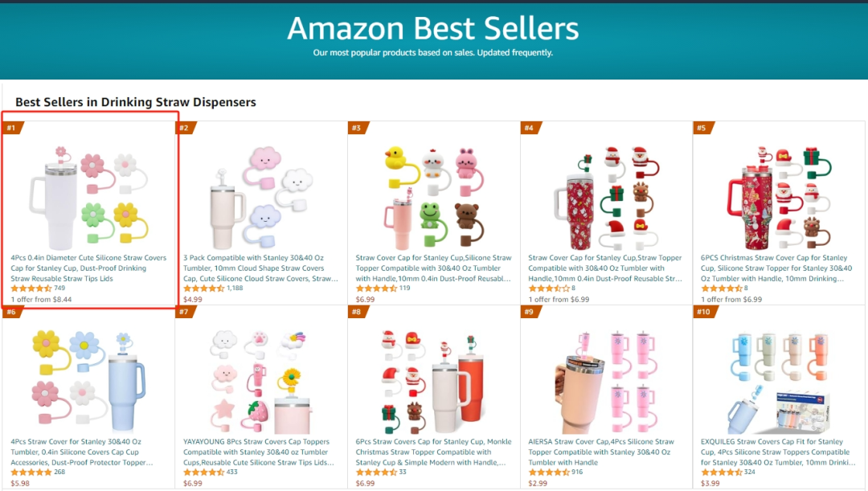Open the 119 reviews star rating
868x491 pixels.
pos(376,288)
